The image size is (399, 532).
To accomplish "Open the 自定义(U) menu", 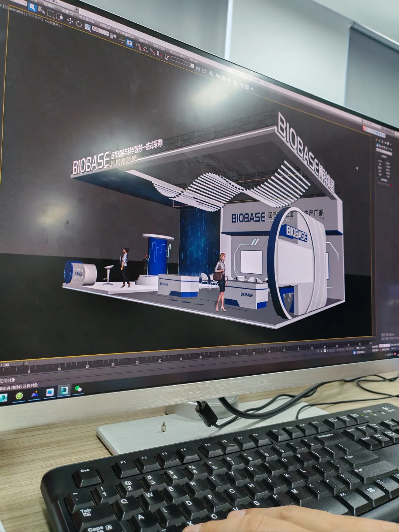I will 159,47.
